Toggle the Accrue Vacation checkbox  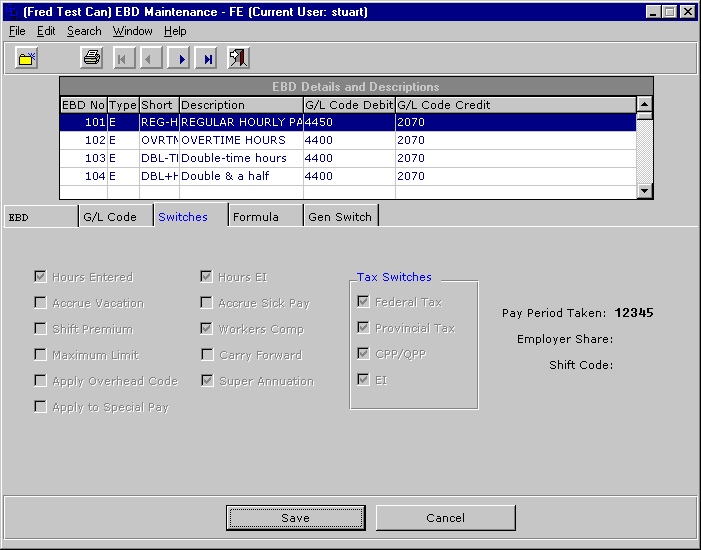pos(41,303)
